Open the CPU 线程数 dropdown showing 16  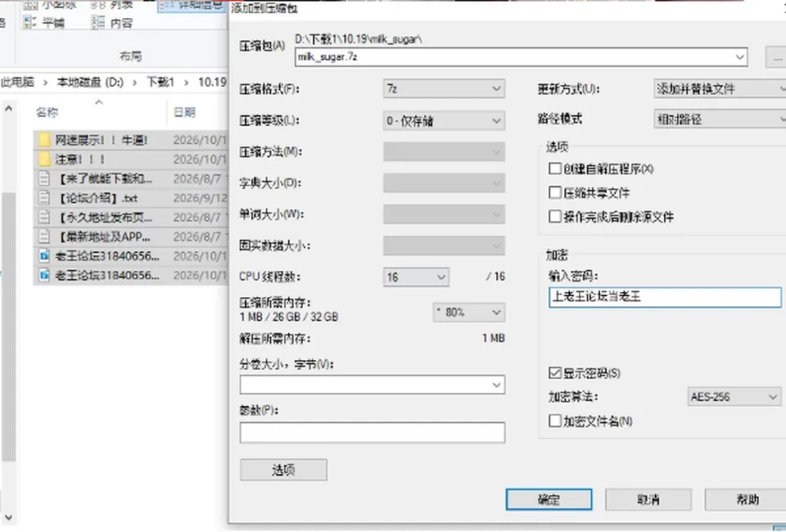(x=416, y=277)
